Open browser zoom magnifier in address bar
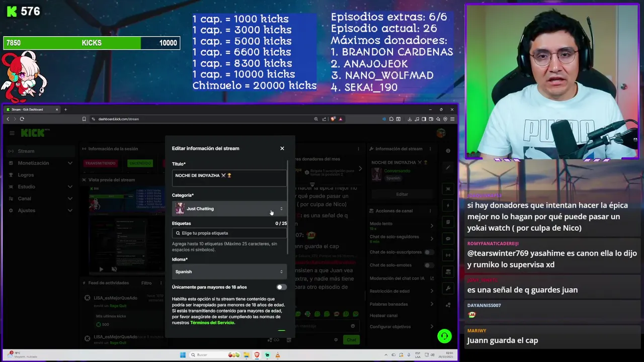The image size is (644, 362). click(x=316, y=119)
